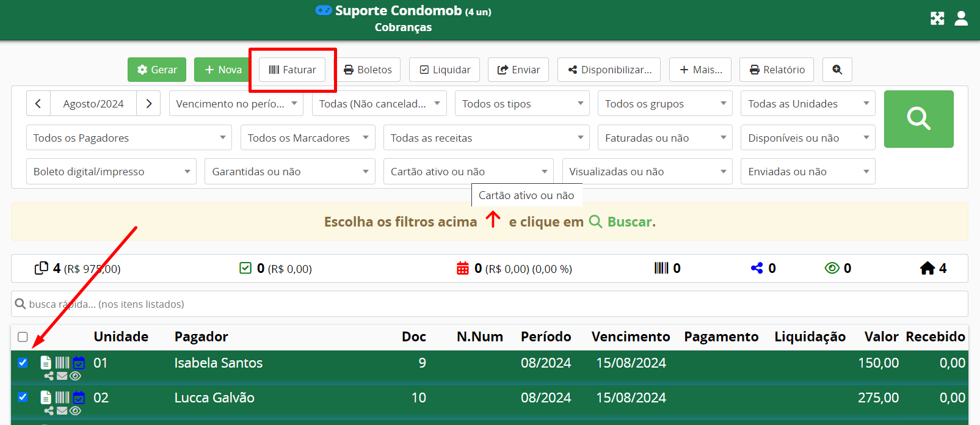Open the Disponibilizar... menu

(609, 70)
